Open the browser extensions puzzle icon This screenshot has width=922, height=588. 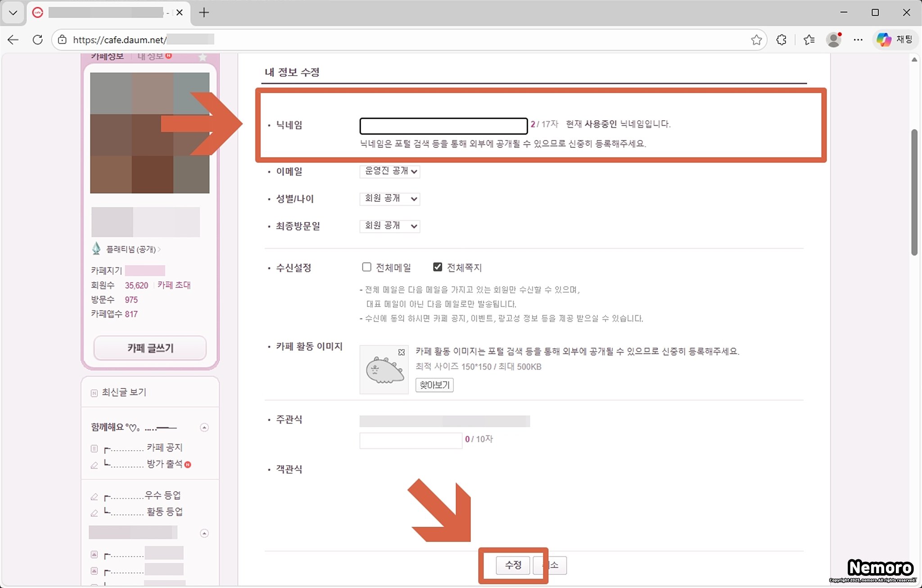coord(782,40)
